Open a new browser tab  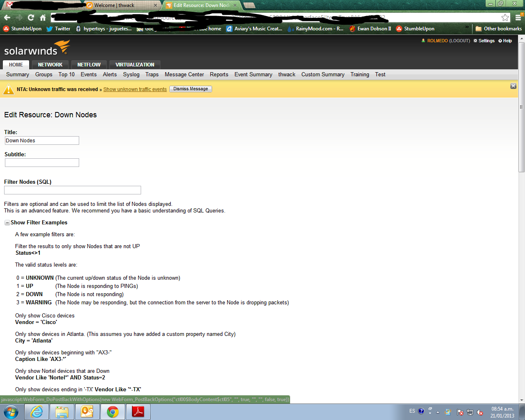click(x=249, y=5)
